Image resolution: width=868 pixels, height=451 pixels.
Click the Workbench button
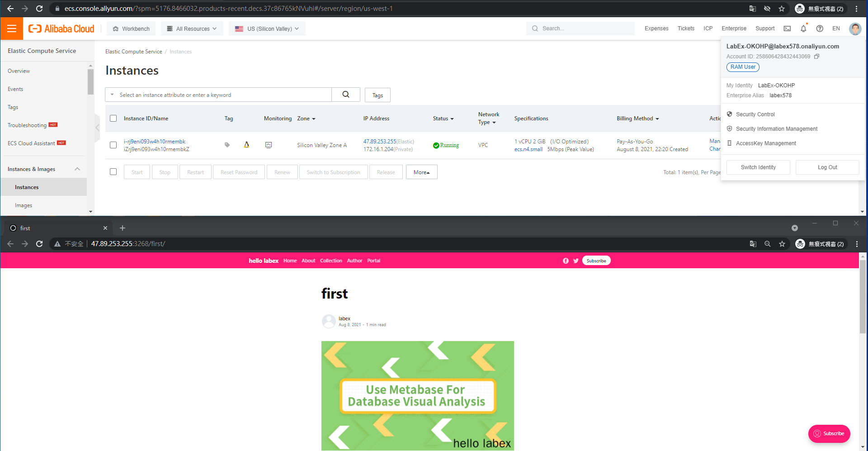(131, 28)
